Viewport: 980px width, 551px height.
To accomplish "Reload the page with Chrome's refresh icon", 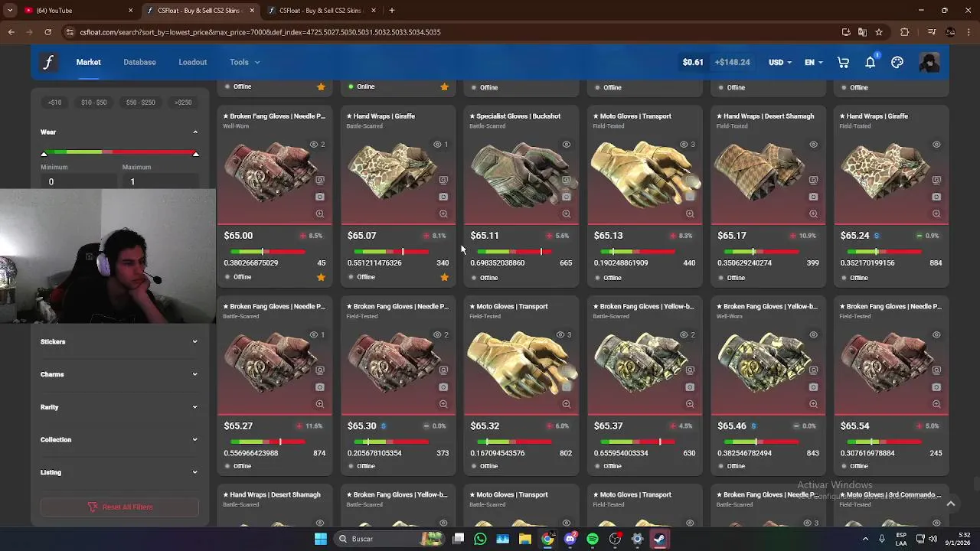I will (x=47, y=32).
